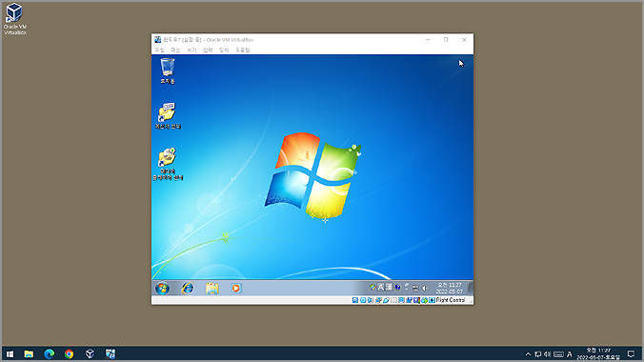The width and height of the screenshot is (644, 362).
Task: Click the VirtualBox recording status indicator
Action: (409, 300)
